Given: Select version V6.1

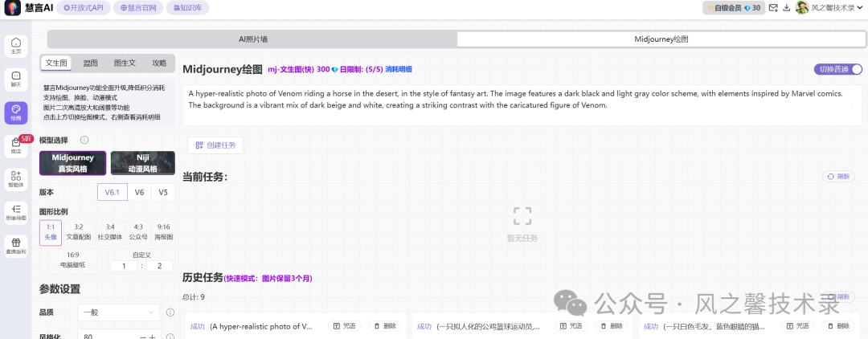Looking at the screenshot, I should [113, 193].
